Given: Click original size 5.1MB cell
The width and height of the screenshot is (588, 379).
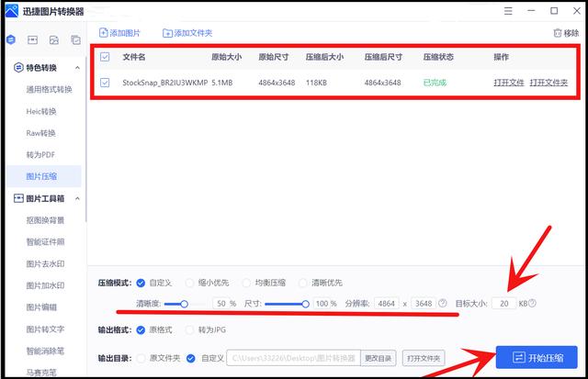Looking at the screenshot, I should (222, 83).
